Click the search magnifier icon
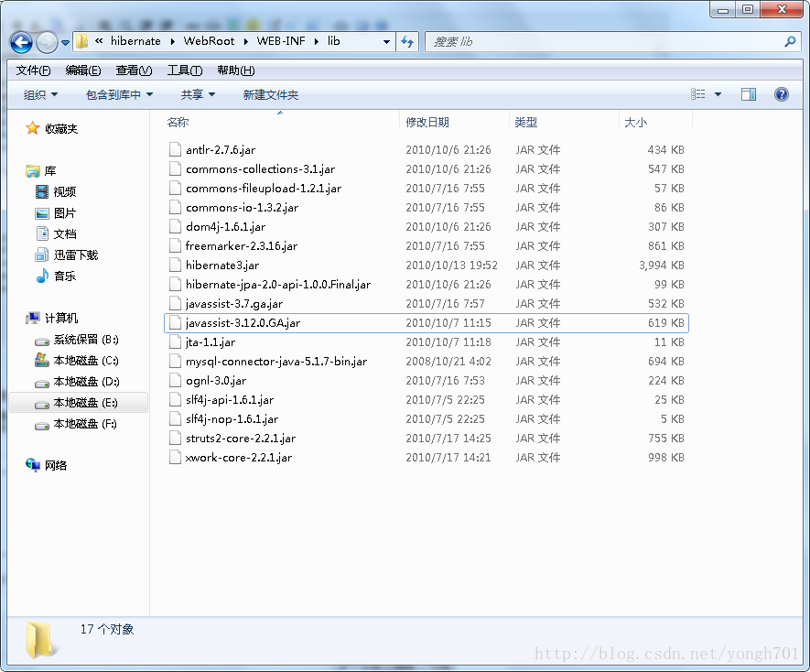810x672 pixels. click(x=790, y=42)
